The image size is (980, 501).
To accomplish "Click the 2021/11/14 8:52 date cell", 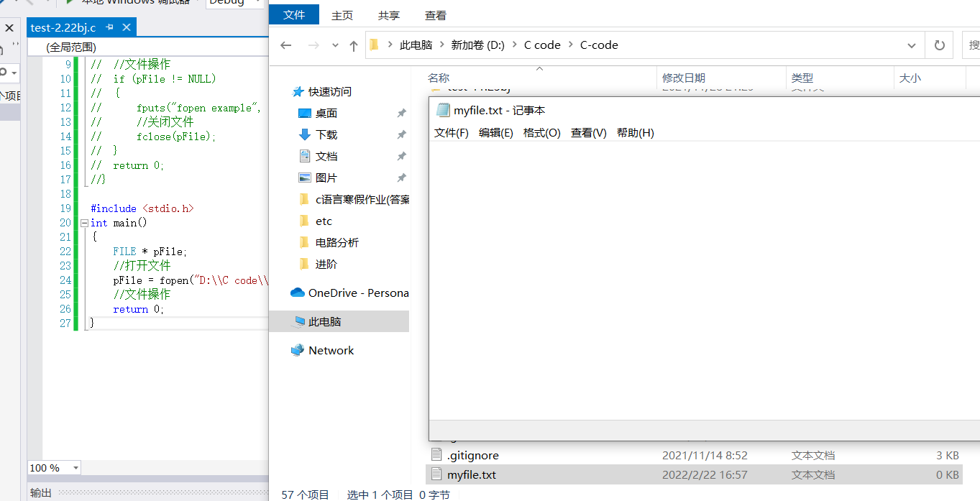I will click(705, 455).
